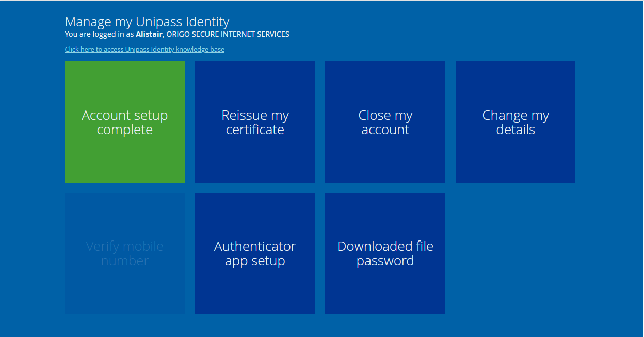The width and height of the screenshot is (644, 337).
Task: Open the Unipass Identity knowledge base link
Action: (x=144, y=49)
